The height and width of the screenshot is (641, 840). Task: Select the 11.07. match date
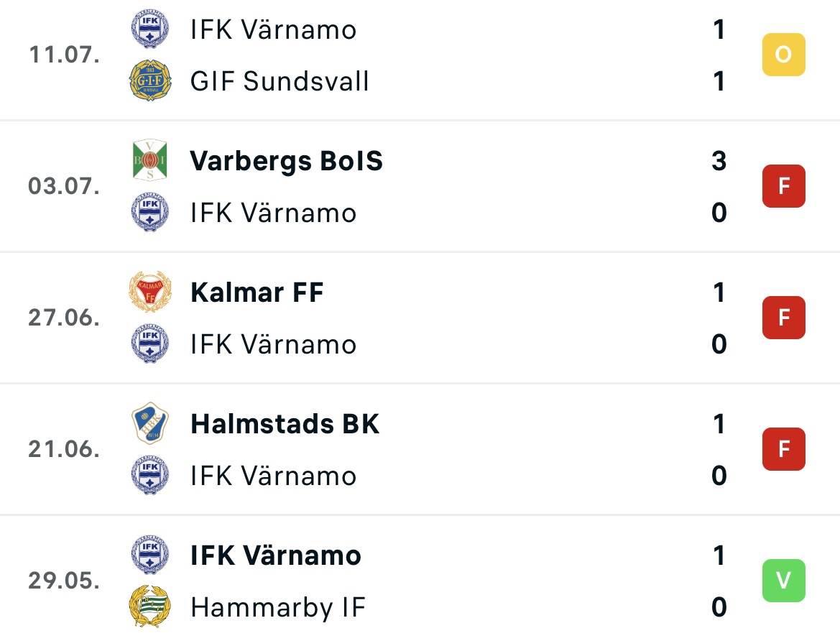(64, 55)
